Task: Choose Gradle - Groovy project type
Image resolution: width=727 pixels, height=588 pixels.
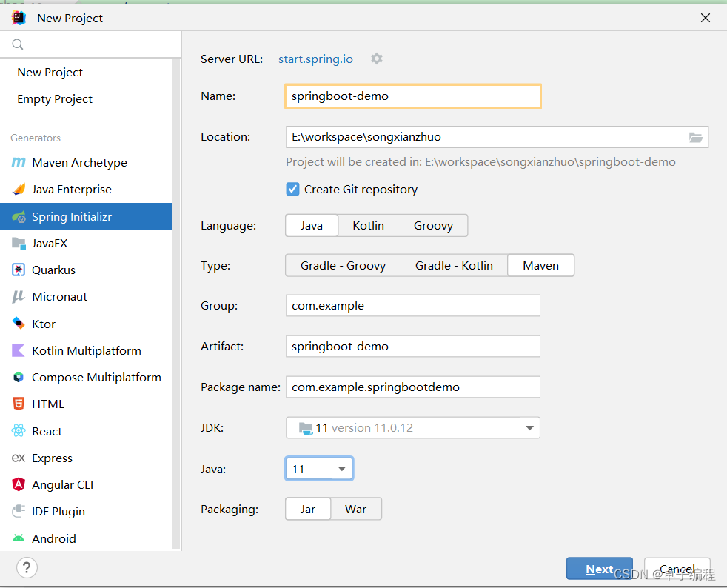Action: [343, 265]
